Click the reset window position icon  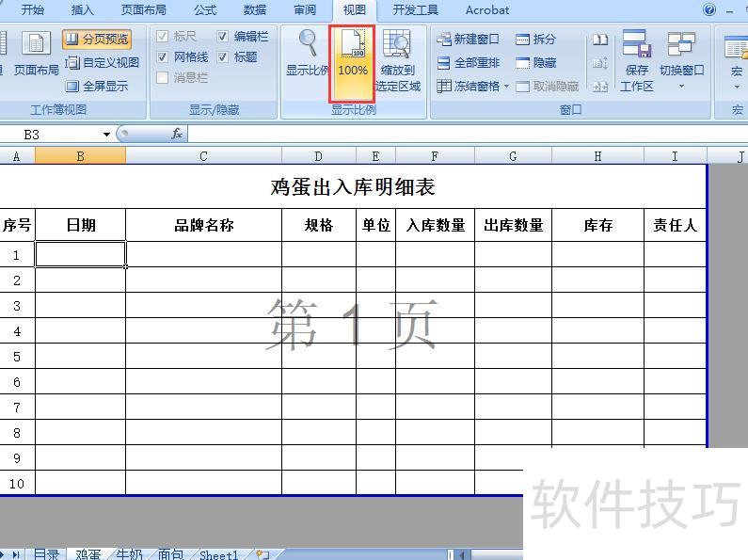pos(600,87)
